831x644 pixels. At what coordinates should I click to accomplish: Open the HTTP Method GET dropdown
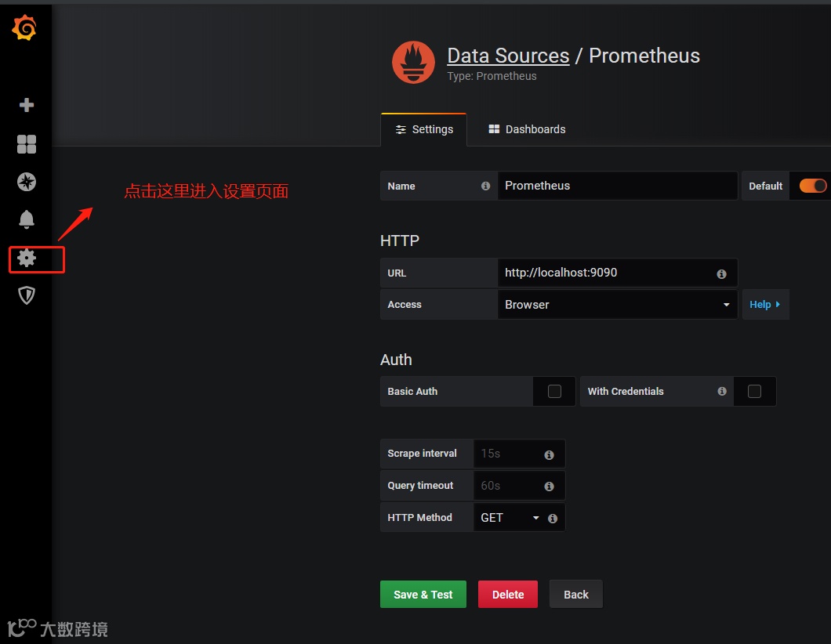click(510, 517)
